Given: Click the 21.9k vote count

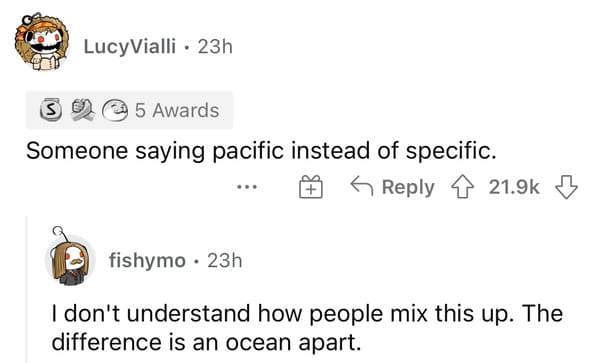Looking at the screenshot, I should coord(514,187).
